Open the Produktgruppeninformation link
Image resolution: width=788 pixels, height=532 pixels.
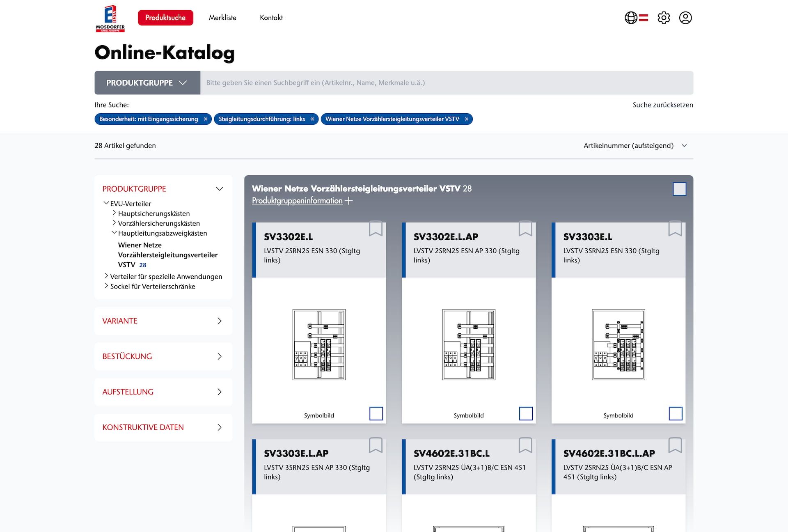pyautogui.click(x=297, y=201)
